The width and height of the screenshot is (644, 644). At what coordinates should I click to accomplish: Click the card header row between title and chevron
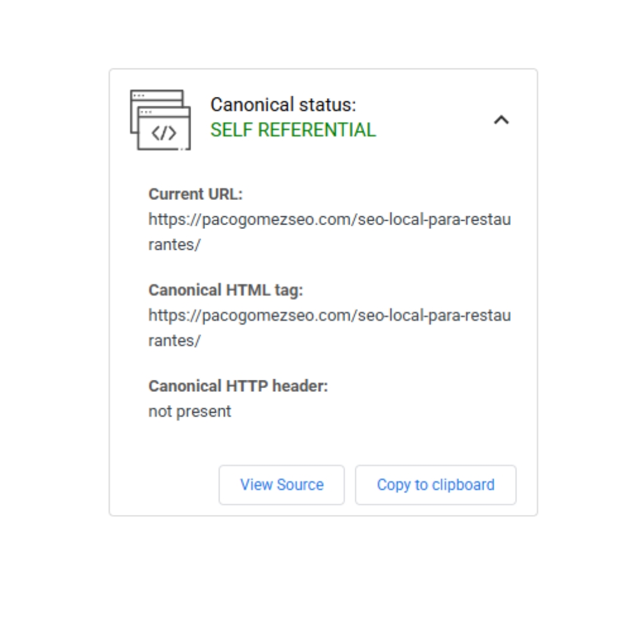pyautogui.click(x=434, y=118)
